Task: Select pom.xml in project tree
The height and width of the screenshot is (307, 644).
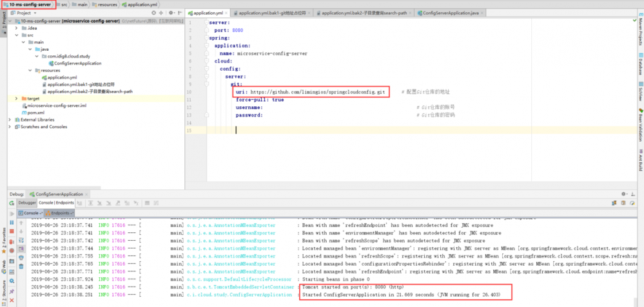Action: [x=32, y=112]
